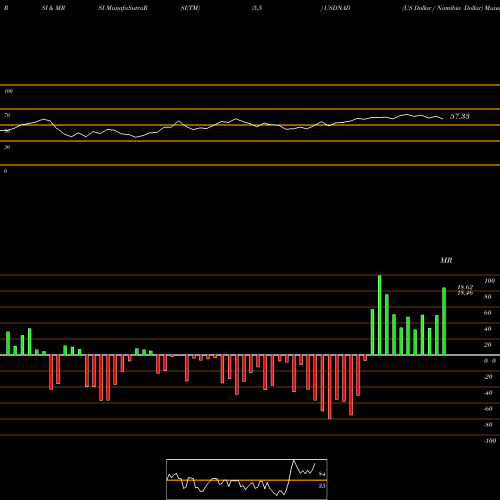Select the 18.46 value next to MR bars
This screenshot has width=500, height=500.
tap(465, 293)
